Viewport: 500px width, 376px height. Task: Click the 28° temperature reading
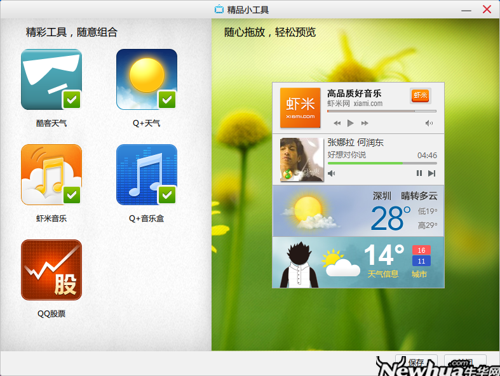(x=390, y=218)
